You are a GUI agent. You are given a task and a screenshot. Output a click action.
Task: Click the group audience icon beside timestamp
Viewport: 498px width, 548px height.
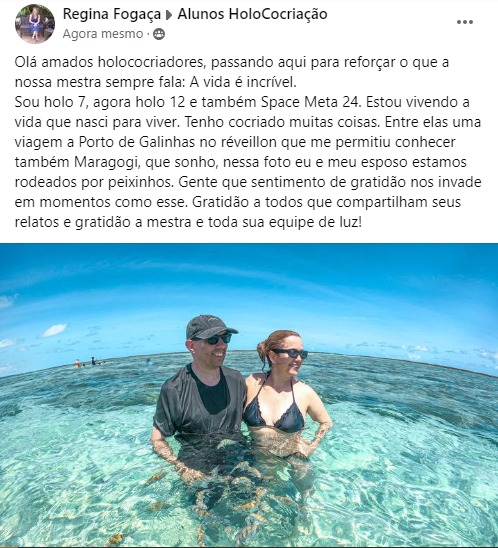click(159, 34)
